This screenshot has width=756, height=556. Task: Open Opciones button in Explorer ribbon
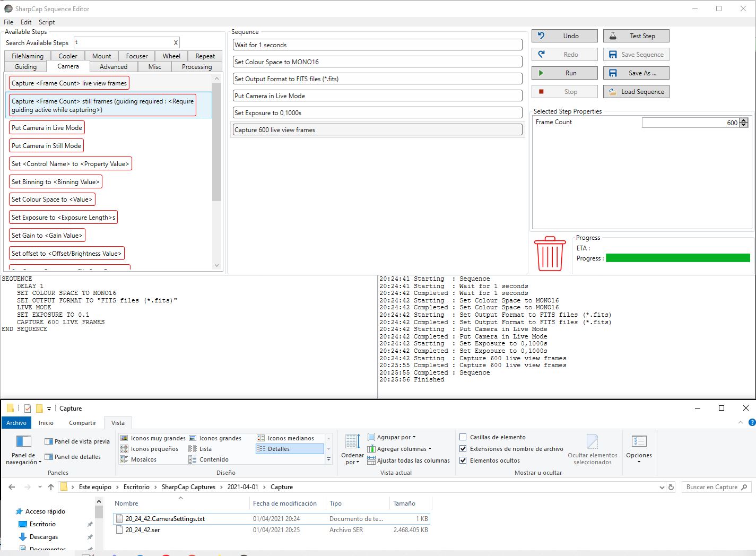click(639, 449)
